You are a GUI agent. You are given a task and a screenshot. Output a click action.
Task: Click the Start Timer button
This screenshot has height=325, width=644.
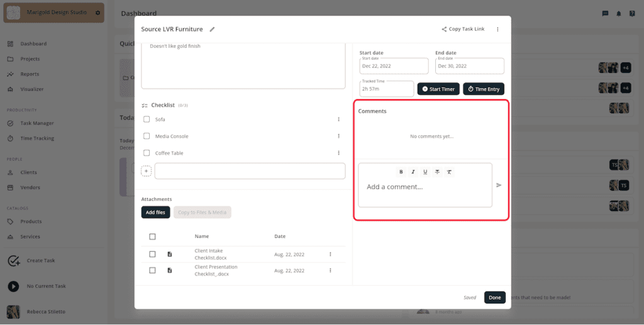(438, 89)
